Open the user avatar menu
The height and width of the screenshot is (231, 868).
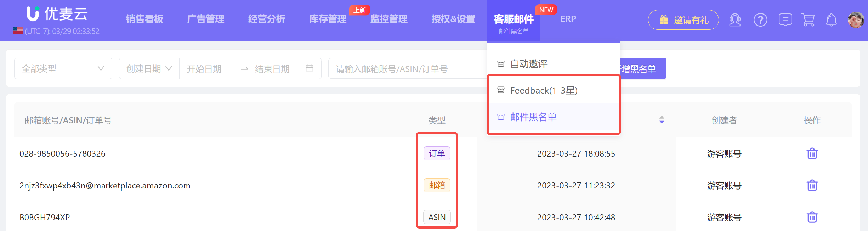pyautogui.click(x=856, y=20)
